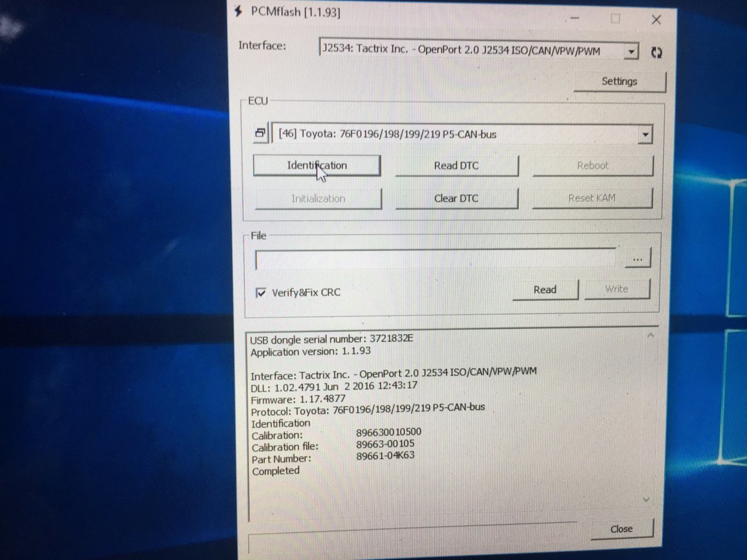Screen dimensions: 747x560
Task: Click the Close button at the bottom
Action: 622,528
